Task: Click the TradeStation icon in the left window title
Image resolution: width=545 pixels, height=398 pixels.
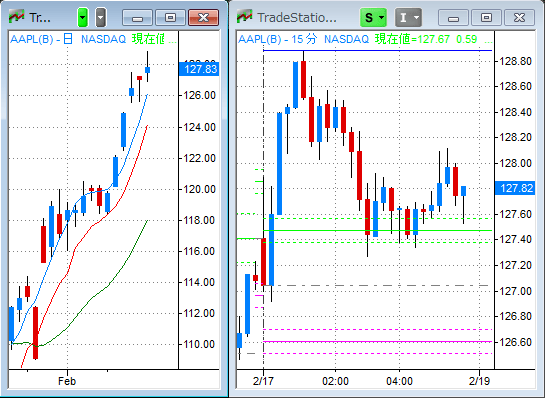Action: tap(16, 16)
